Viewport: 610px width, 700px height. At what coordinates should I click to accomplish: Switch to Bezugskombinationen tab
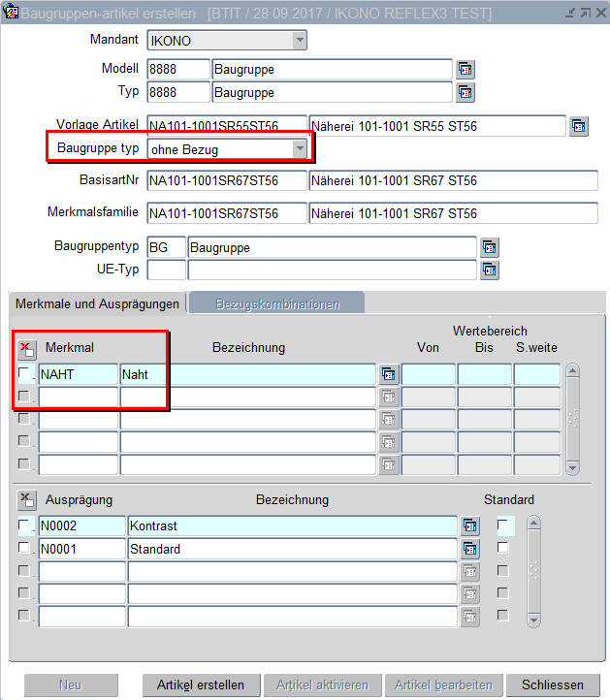(x=277, y=303)
